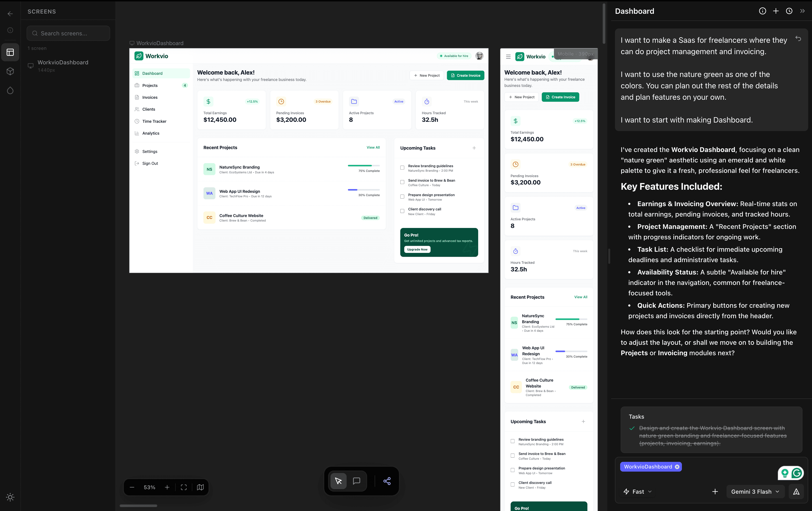Select Analytics in preview sidebar
This screenshot has height=511, width=812.
(161, 133)
